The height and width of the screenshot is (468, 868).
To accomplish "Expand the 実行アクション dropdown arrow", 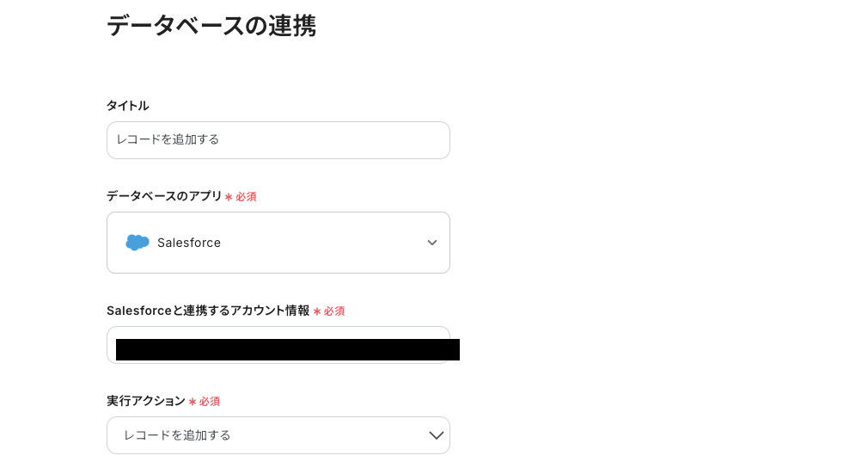I will (436, 435).
